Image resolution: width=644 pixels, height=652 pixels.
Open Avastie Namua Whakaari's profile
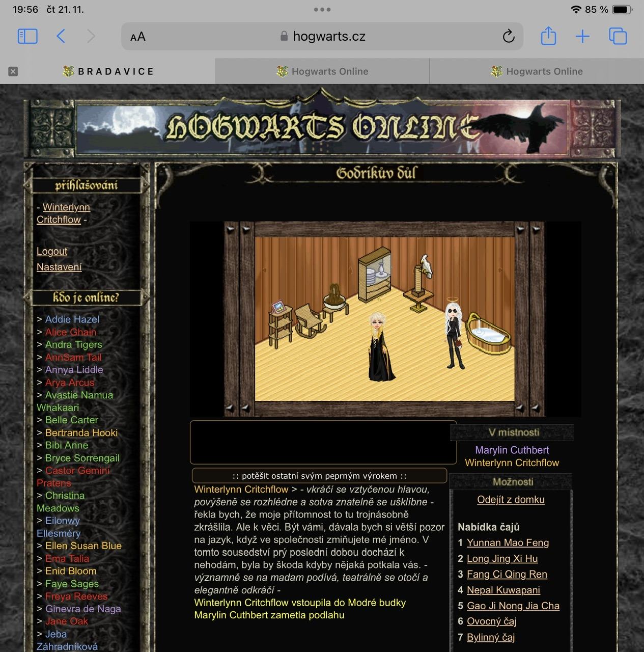coord(75,401)
